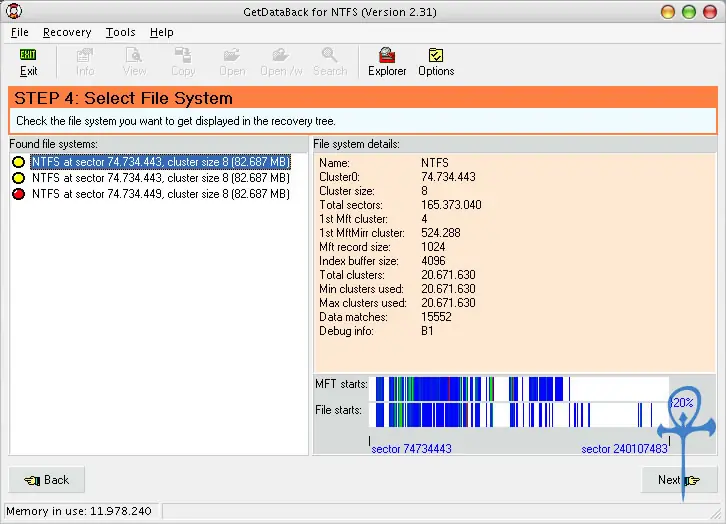Click the File system details heading
Image resolution: width=726 pixels, height=524 pixels.
pos(357,144)
